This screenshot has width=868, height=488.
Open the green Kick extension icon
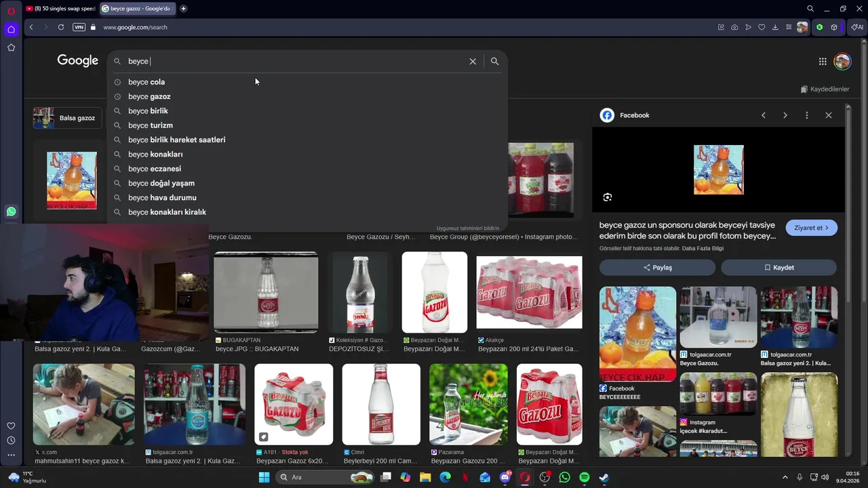(x=820, y=27)
